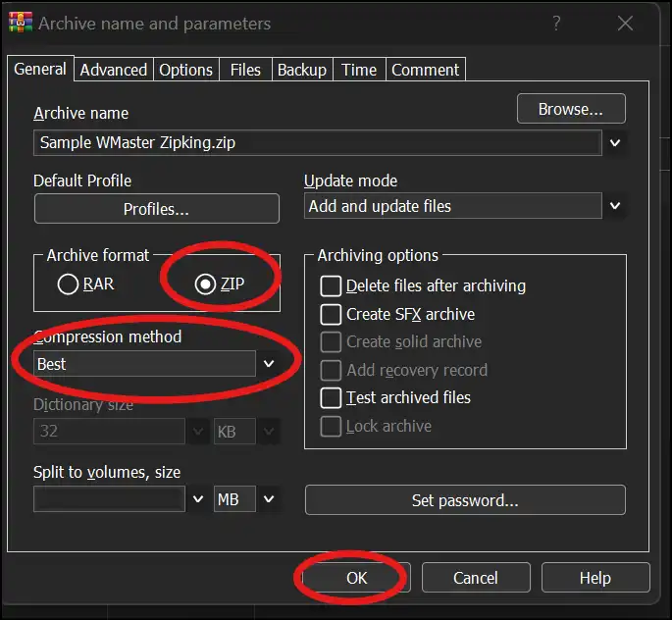The width and height of the screenshot is (672, 620).
Task: Switch to the General tab
Action: click(x=40, y=69)
